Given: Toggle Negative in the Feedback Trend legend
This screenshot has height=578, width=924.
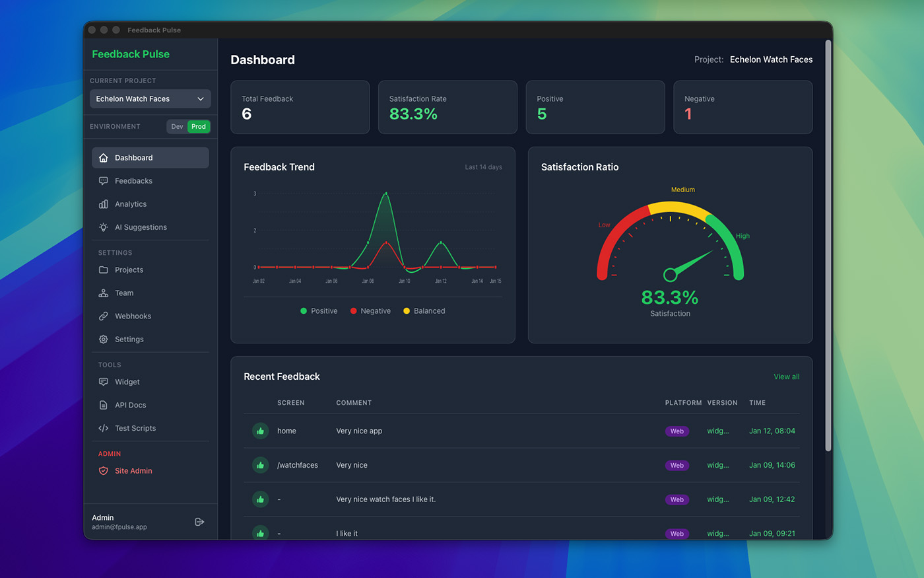Looking at the screenshot, I should [370, 310].
